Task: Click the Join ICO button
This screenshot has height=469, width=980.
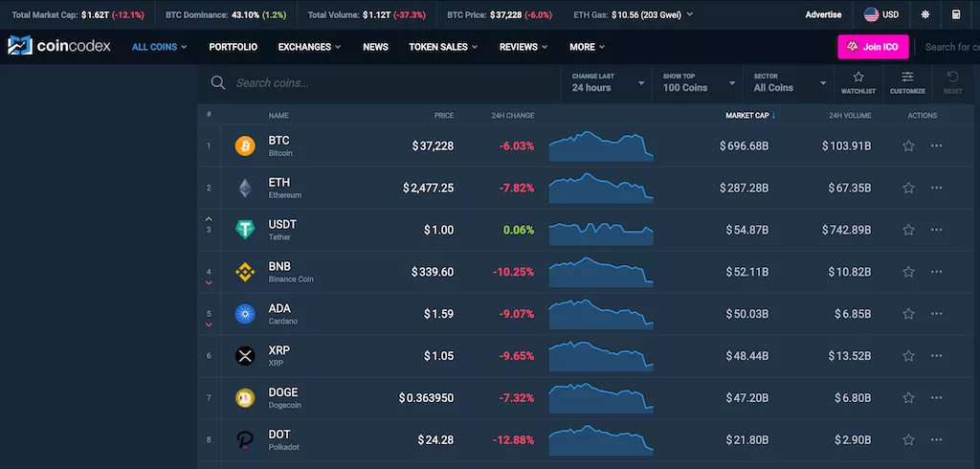Action: pos(873,47)
